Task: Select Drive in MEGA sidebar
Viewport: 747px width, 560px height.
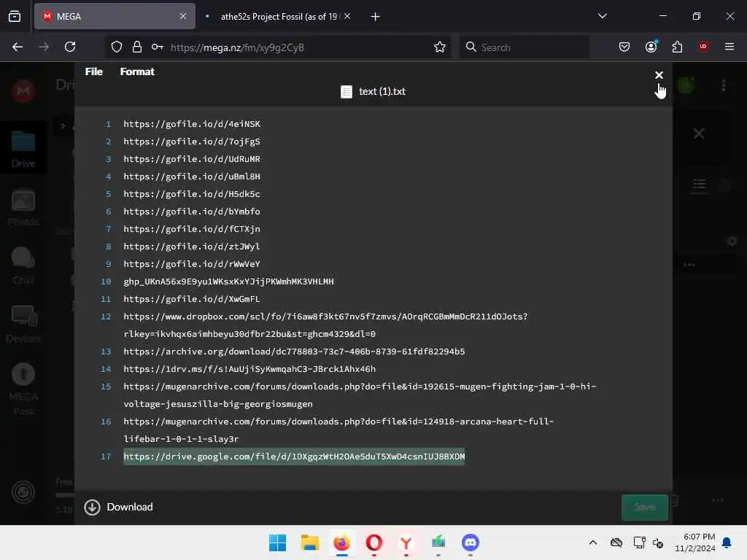Action: point(23,149)
